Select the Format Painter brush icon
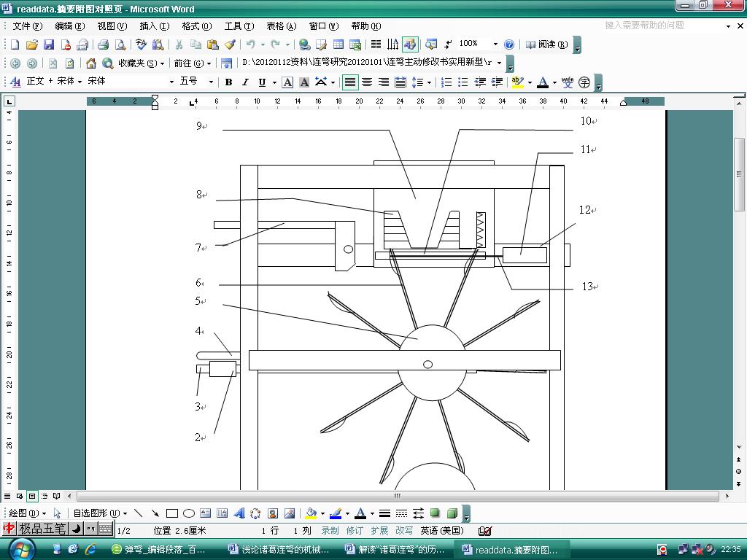 click(230, 44)
